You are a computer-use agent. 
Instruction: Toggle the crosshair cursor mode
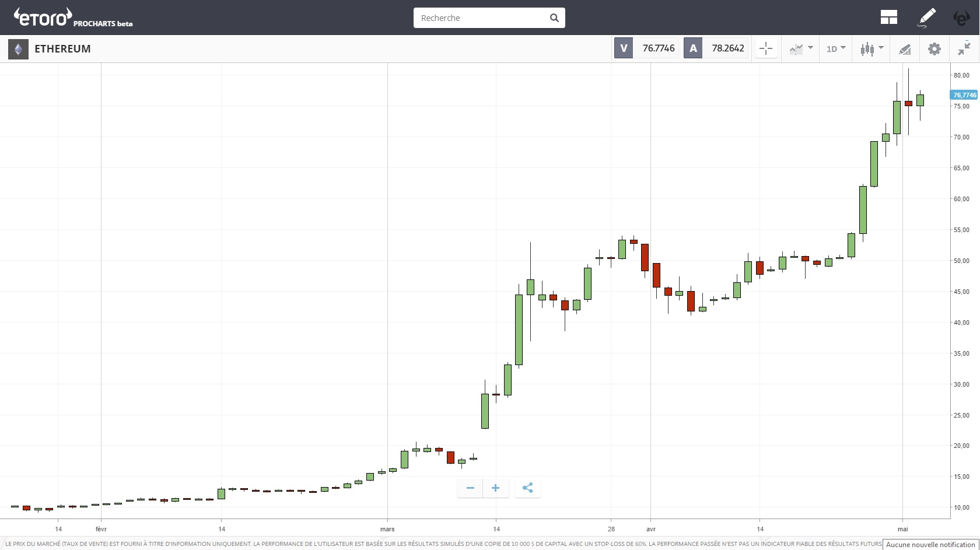[x=766, y=49]
